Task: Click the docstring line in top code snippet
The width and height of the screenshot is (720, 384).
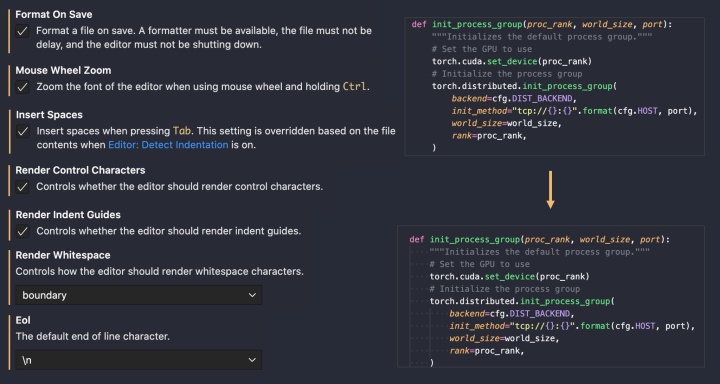Action: 542,37
